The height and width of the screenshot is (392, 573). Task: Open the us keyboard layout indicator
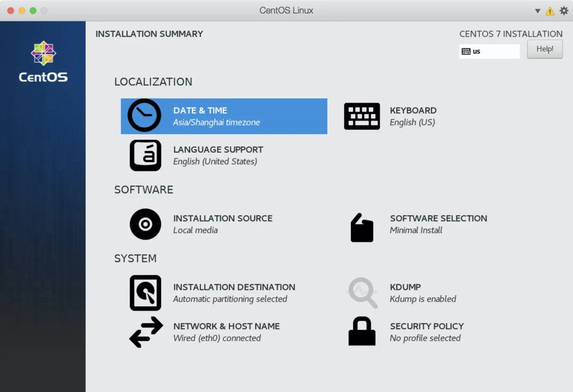(489, 51)
